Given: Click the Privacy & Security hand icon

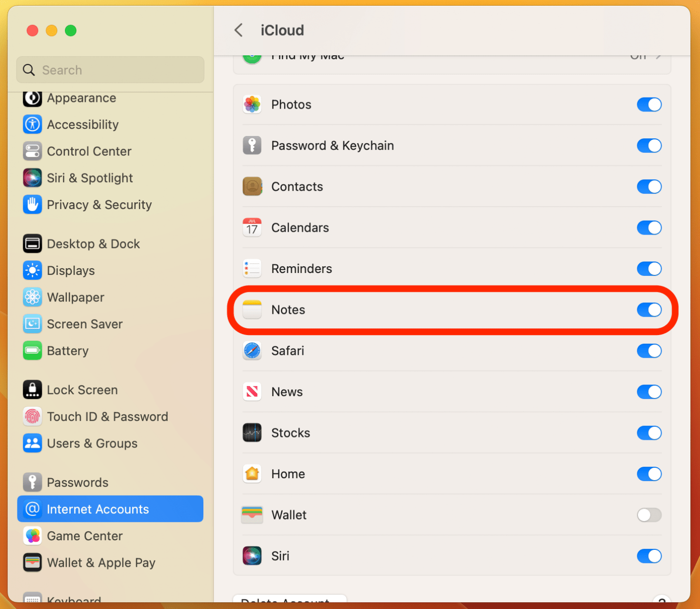Looking at the screenshot, I should tap(32, 205).
